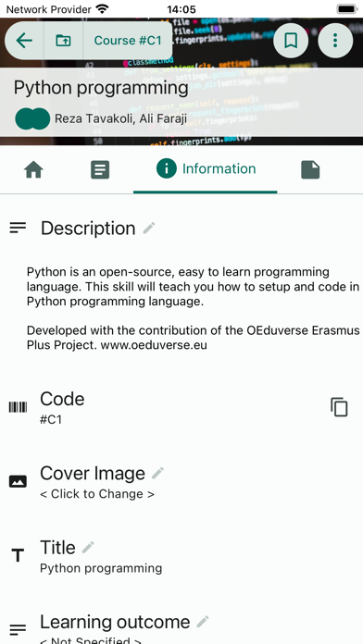This screenshot has width=363, height=644.
Task: Open the three-dot more options menu
Action: tap(335, 41)
